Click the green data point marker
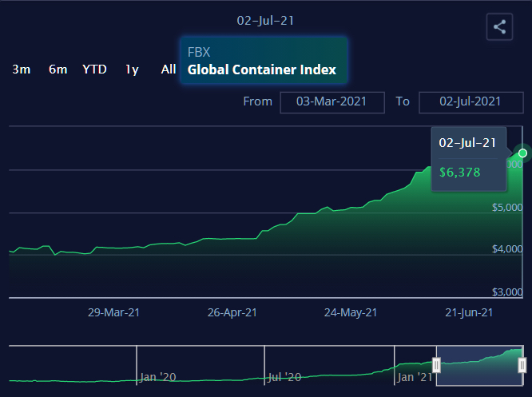Image resolution: width=532 pixels, height=397 pixels. [x=523, y=153]
